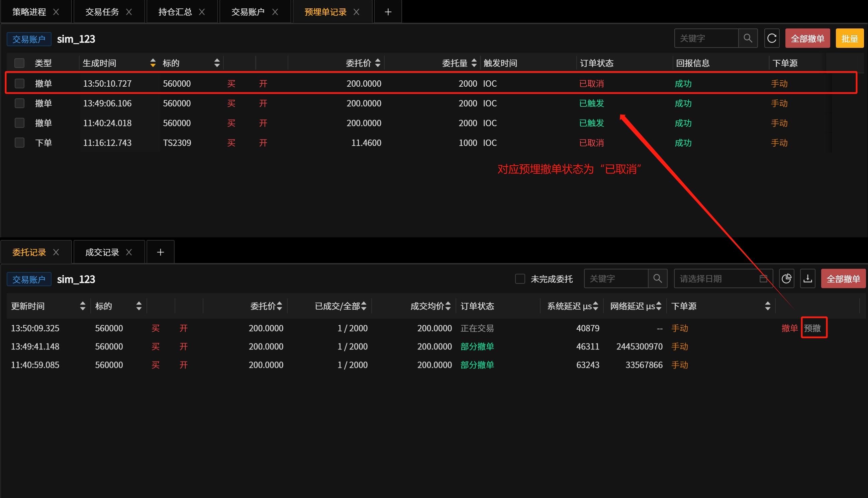This screenshot has height=498, width=868.
Task: Switch to 成交记录 tab
Action: [x=102, y=252]
